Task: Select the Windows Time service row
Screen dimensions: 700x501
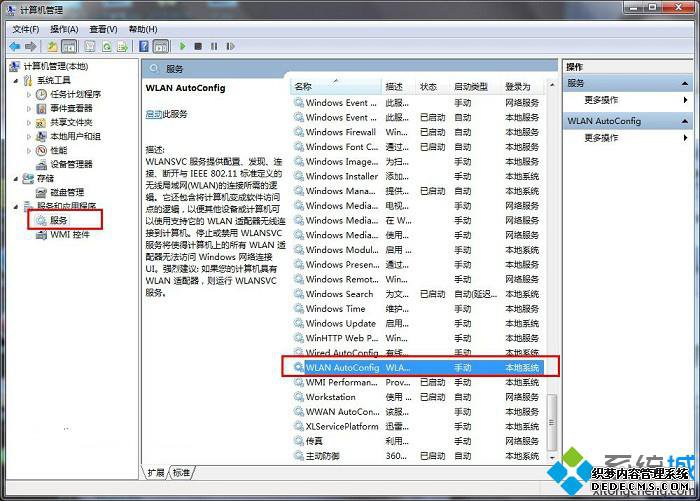Action: [418, 309]
